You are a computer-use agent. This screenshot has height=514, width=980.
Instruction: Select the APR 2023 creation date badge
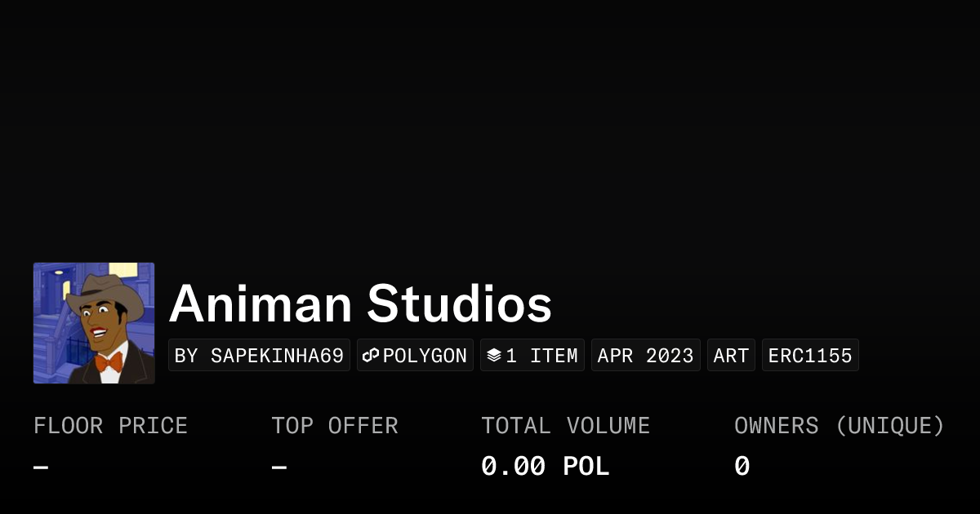tap(645, 356)
